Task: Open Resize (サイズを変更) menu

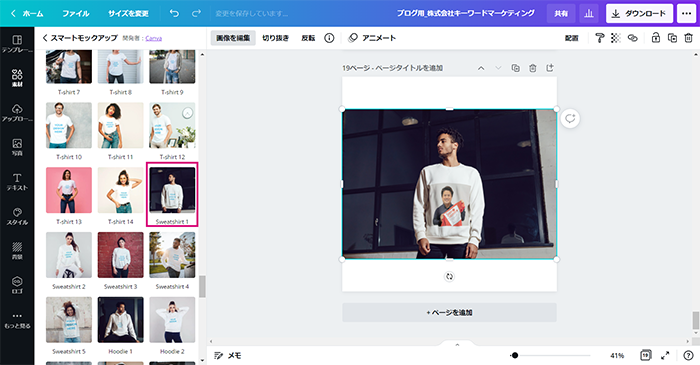Action: coord(128,13)
